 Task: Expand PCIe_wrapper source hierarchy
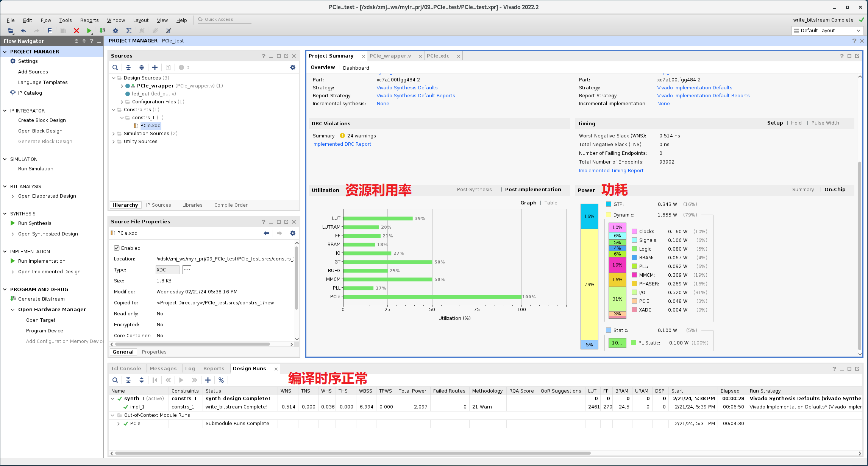click(x=122, y=86)
